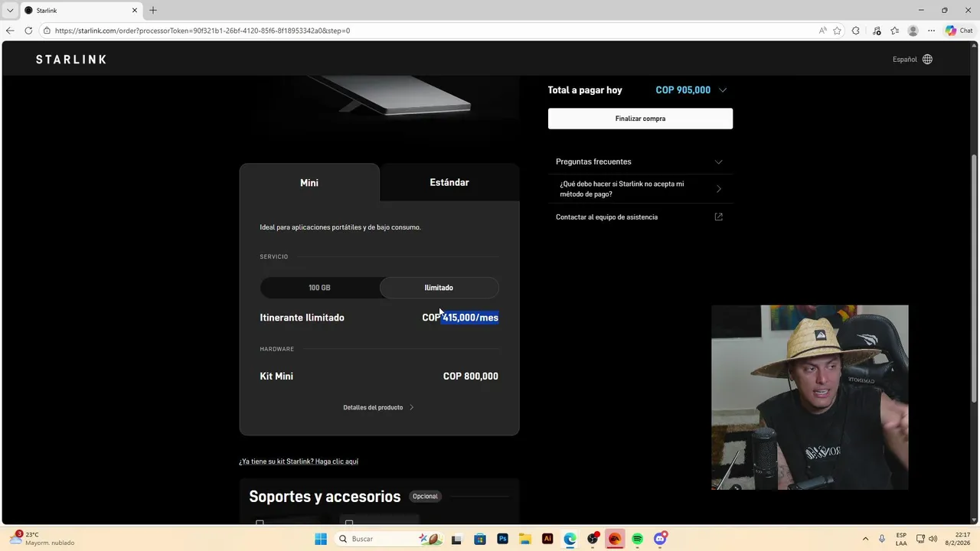This screenshot has width=980, height=551.
Task: Expand Total a pagar hoy chevron
Action: pos(722,90)
